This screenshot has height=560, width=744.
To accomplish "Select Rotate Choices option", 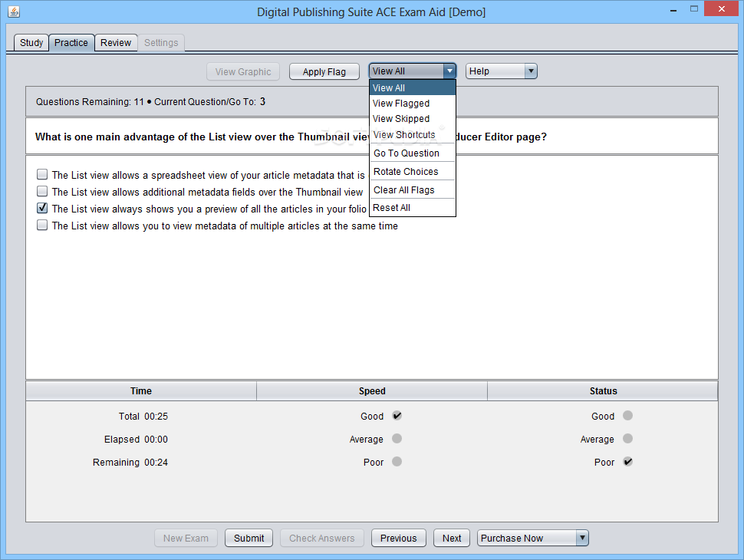I will coord(413,172).
